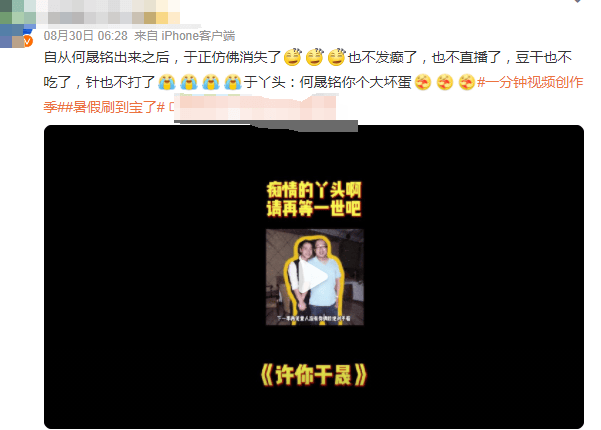Screen dimensions: 601x430
Task: Click the 来自 iPhone客户端 source label
Action: click(x=184, y=36)
